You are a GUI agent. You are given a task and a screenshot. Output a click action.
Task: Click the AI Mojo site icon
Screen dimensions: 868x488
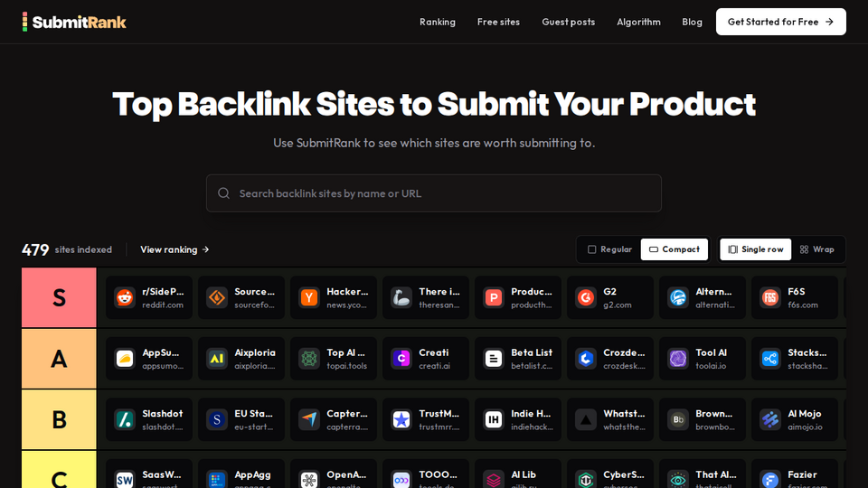tap(770, 419)
